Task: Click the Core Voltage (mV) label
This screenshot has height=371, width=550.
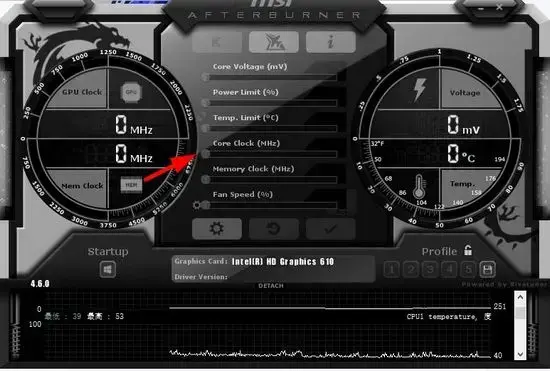Action: tap(250, 67)
